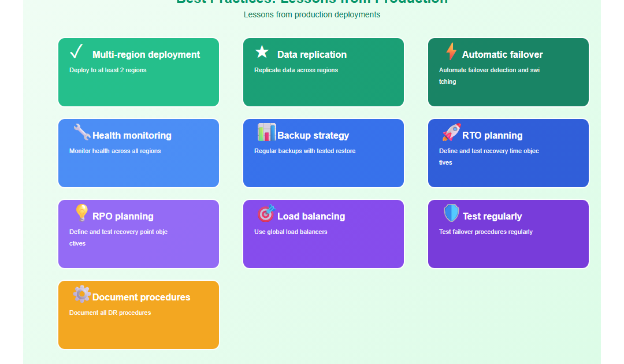Click the bar chart icon on Backup strategy
Screen dimensions: 624x364
tap(266, 132)
